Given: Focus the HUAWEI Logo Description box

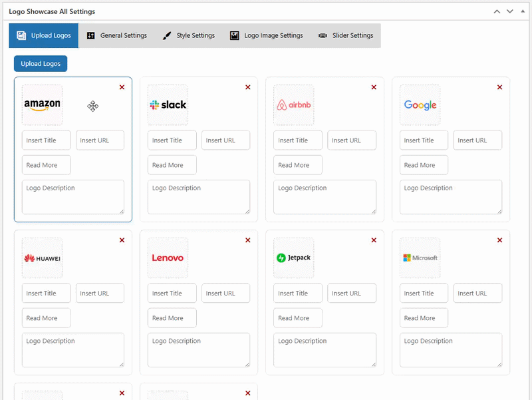Looking at the screenshot, I should coord(73,349).
